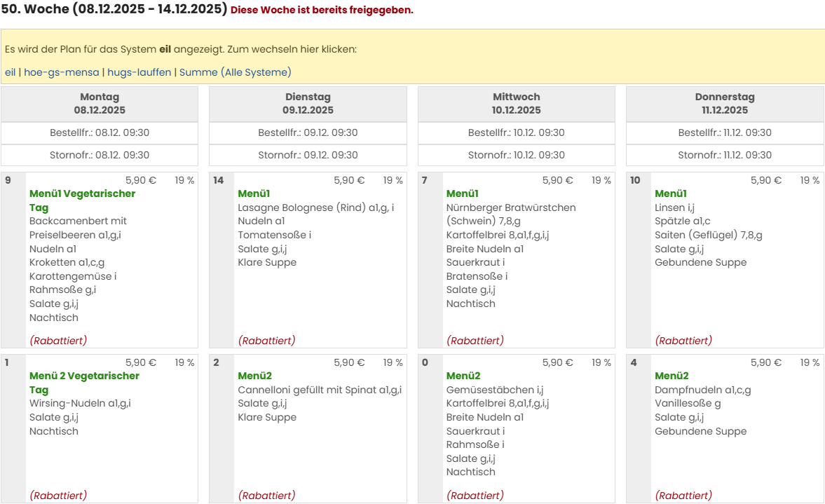The image size is (825, 504).
Task: Open Wednesday's Menü1 title above Nürnberger Bratwürstchen
Action: (462, 193)
